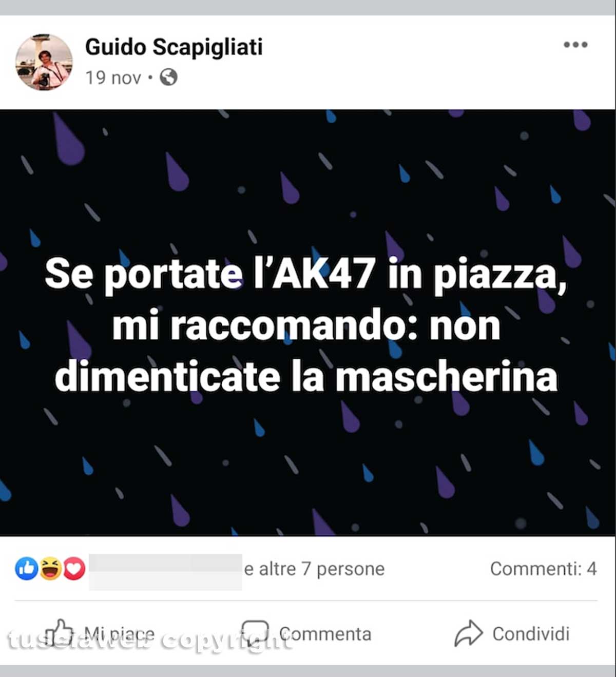The height and width of the screenshot is (677, 616).
Task: Click the Commenta button label
Action: [x=325, y=634]
